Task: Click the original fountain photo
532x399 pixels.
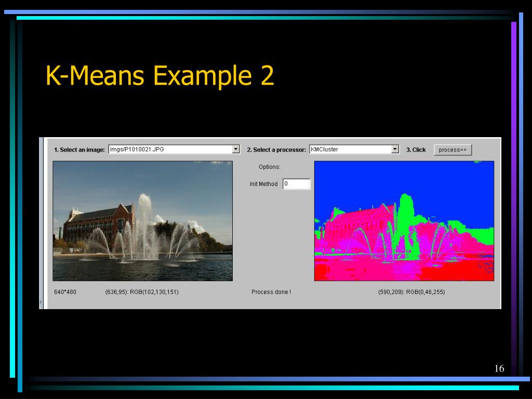Action: (142, 221)
